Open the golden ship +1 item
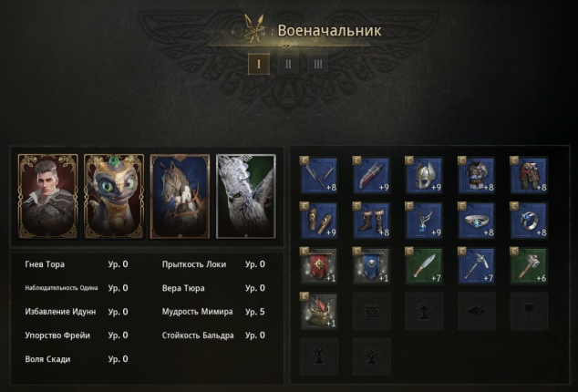Screen dimensions: 578x392 point(319,311)
